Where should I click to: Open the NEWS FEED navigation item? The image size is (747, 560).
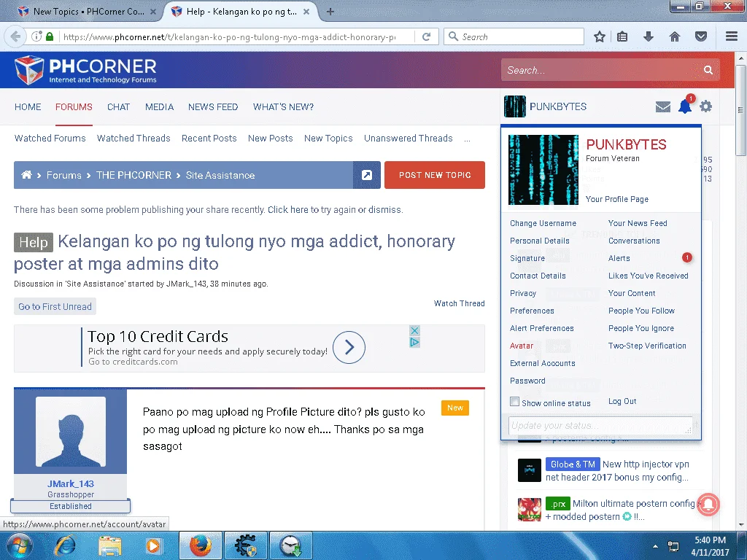[x=213, y=106]
